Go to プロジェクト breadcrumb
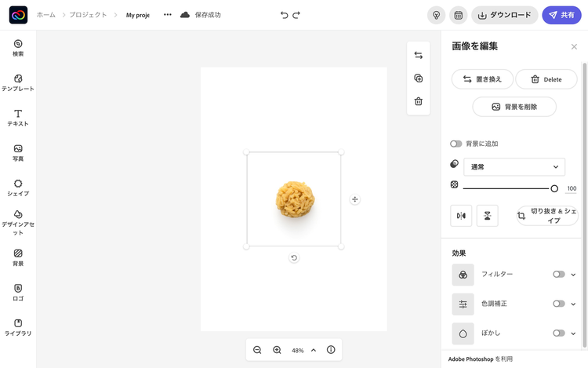 pos(88,15)
